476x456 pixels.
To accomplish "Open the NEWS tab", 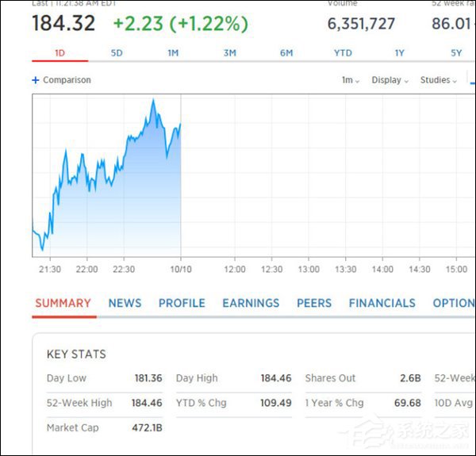I will click(x=125, y=303).
